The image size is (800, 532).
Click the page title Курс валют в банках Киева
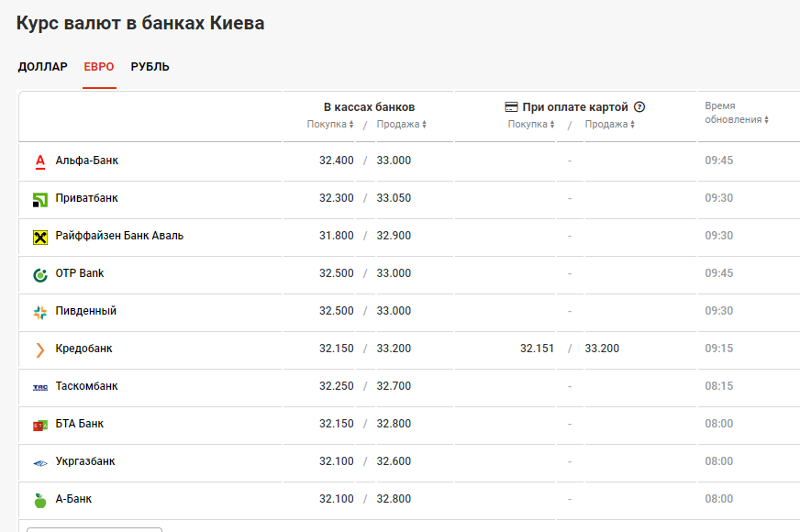140,23
